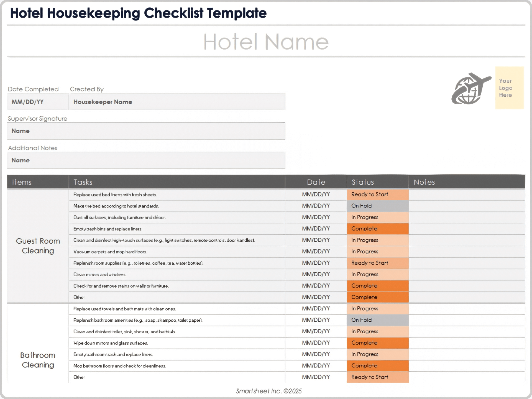Open the On Hold status cell for bed making
The image size is (532, 399).
[x=377, y=206]
